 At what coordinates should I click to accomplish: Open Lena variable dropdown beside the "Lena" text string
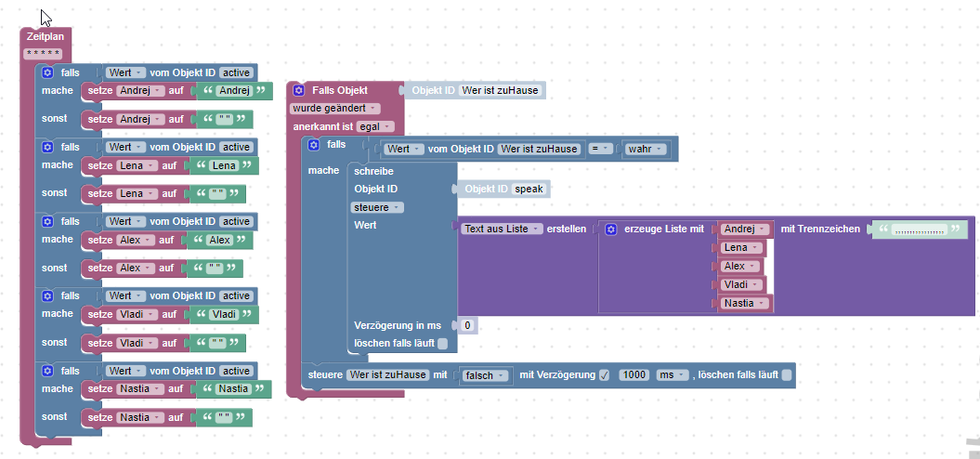point(137,165)
